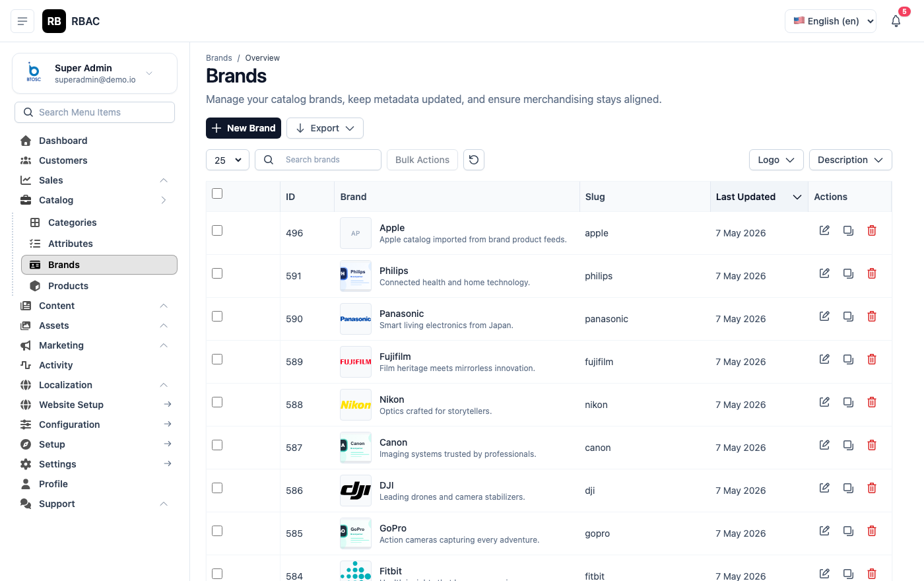This screenshot has height=581, width=924.
Task: Expand the Super Admin account switcher
Action: [94, 73]
